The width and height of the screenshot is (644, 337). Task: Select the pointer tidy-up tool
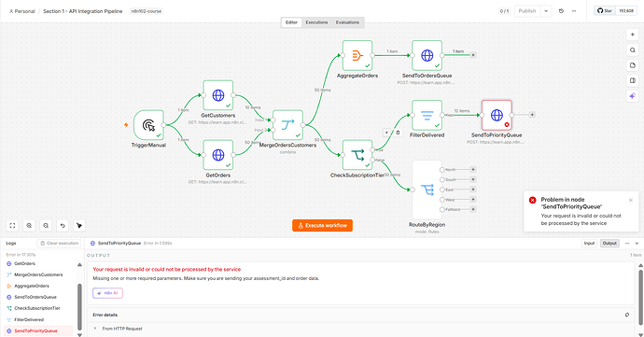click(x=79, y=225)
